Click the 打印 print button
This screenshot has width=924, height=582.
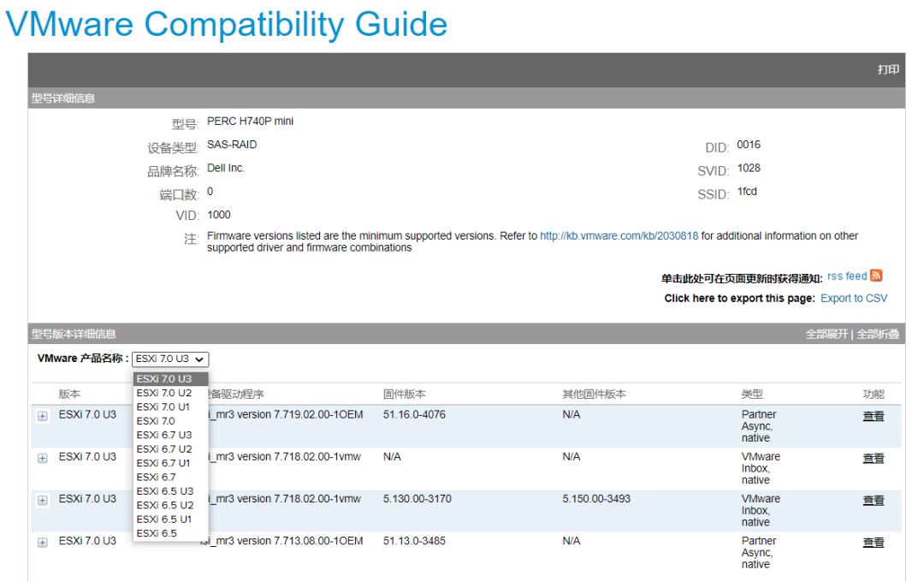(888, 69)
